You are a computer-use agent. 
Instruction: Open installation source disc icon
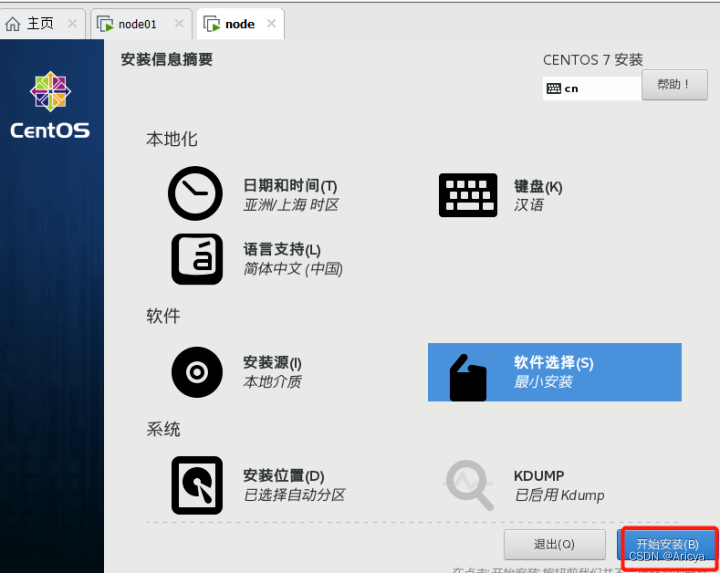click(197, 372)
